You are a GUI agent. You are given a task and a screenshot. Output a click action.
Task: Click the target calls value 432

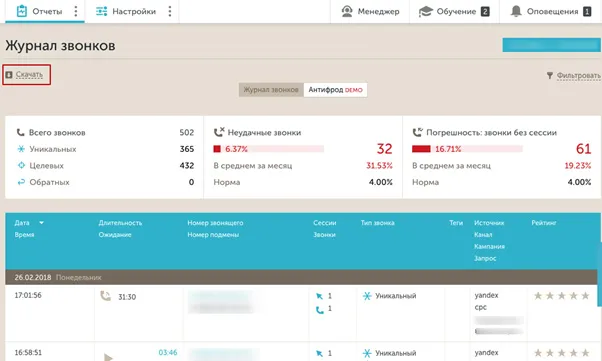pos(187,166)
